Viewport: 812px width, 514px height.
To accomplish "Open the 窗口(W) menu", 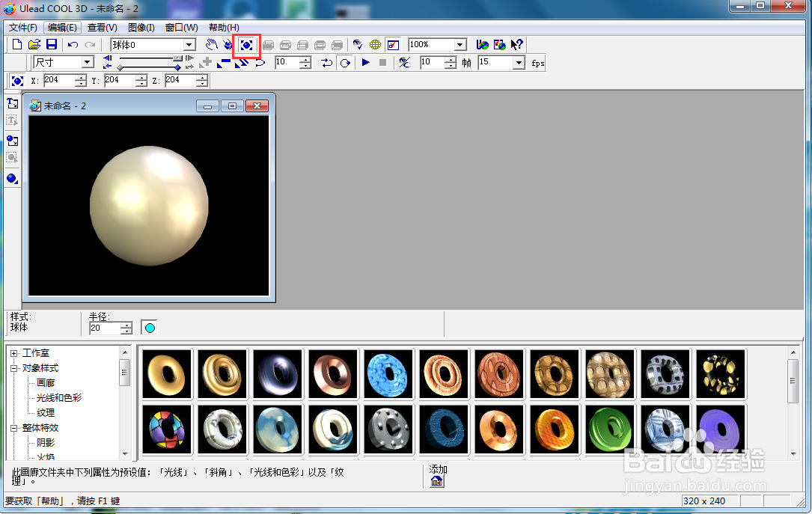I will [181, 28].
